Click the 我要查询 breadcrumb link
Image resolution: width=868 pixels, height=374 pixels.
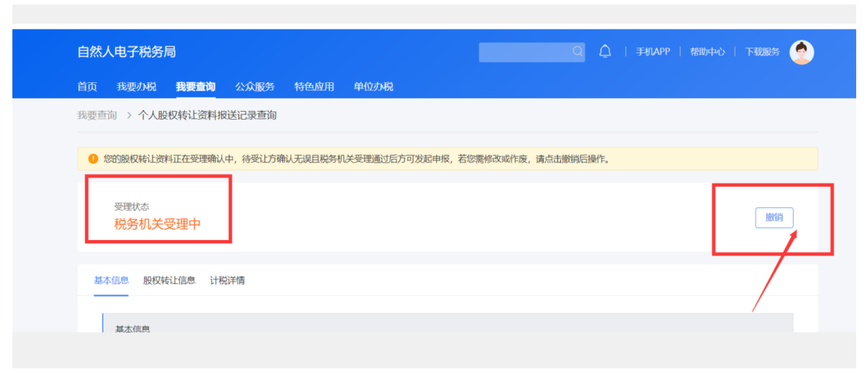coord(97,115)
